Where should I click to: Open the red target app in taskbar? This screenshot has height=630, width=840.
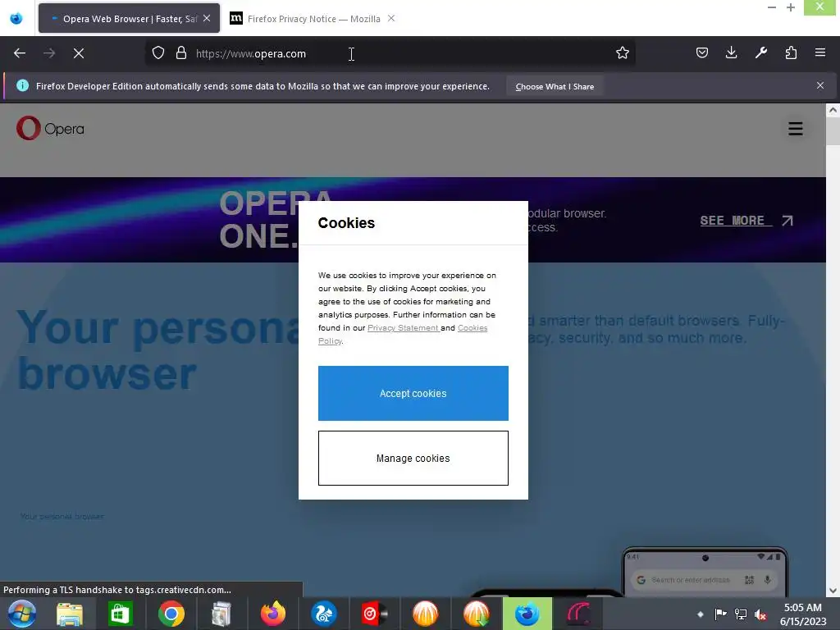tap(374, 614)
